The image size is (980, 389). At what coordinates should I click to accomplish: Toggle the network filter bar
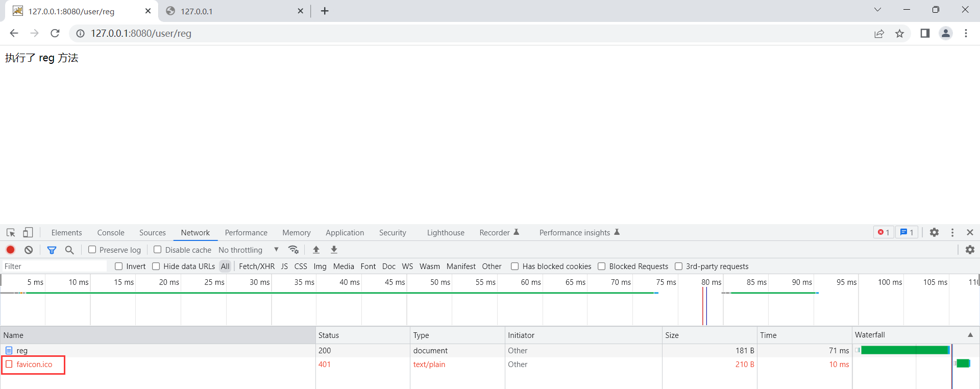(52, 250)
